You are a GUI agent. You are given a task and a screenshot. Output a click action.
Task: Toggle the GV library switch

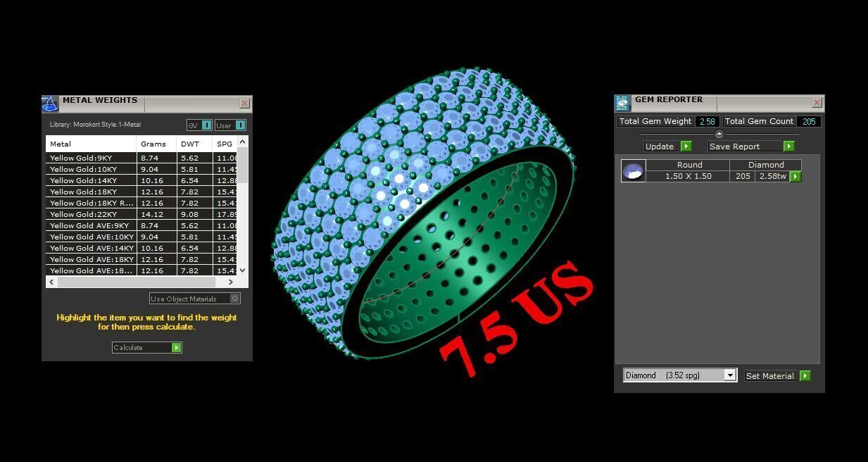point(206,125)
